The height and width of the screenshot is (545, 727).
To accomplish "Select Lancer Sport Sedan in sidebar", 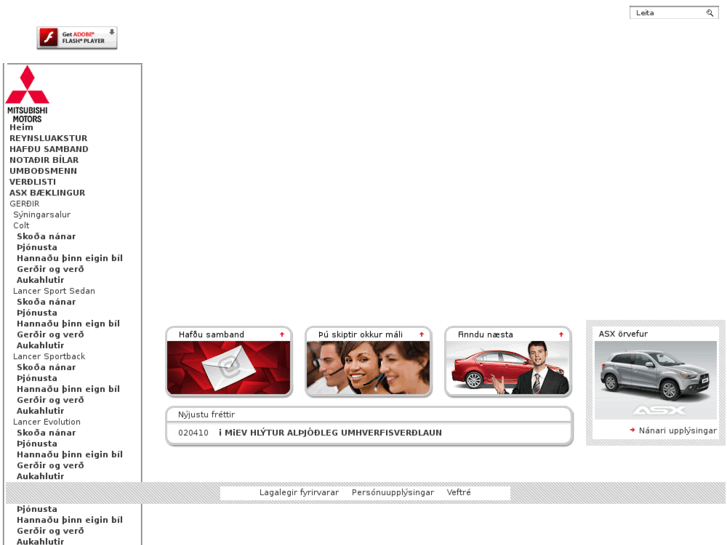I will click(x=54, y=291).
